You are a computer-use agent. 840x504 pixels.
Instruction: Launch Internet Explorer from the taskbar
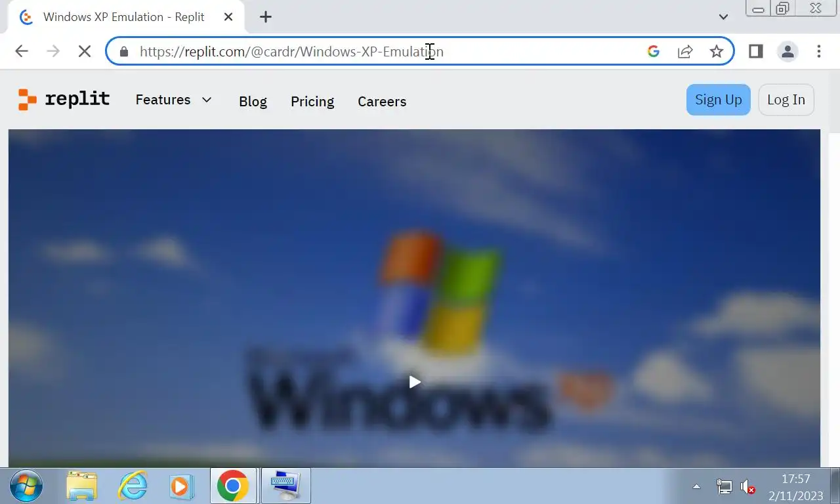click(x=133, y=486)
